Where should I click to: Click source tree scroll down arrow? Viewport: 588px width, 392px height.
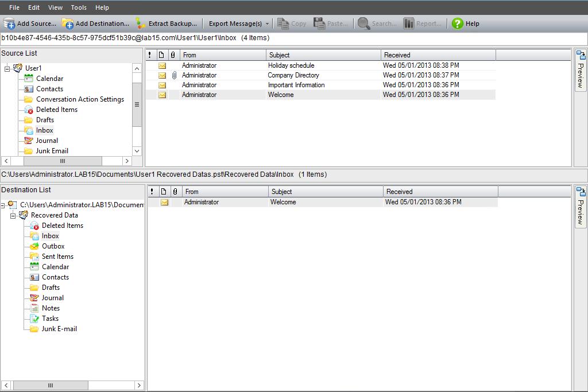coord(137,151)
